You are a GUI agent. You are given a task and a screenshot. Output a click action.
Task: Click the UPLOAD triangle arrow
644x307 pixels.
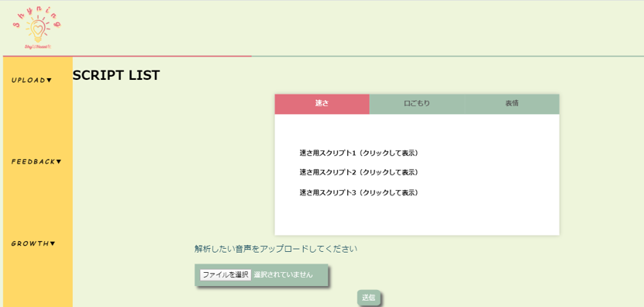point(50,80)
